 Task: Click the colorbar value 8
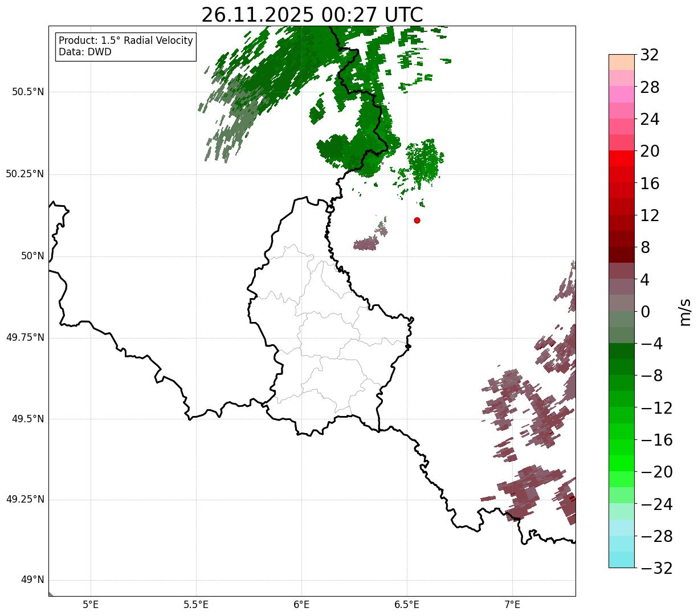click(645, 248)
